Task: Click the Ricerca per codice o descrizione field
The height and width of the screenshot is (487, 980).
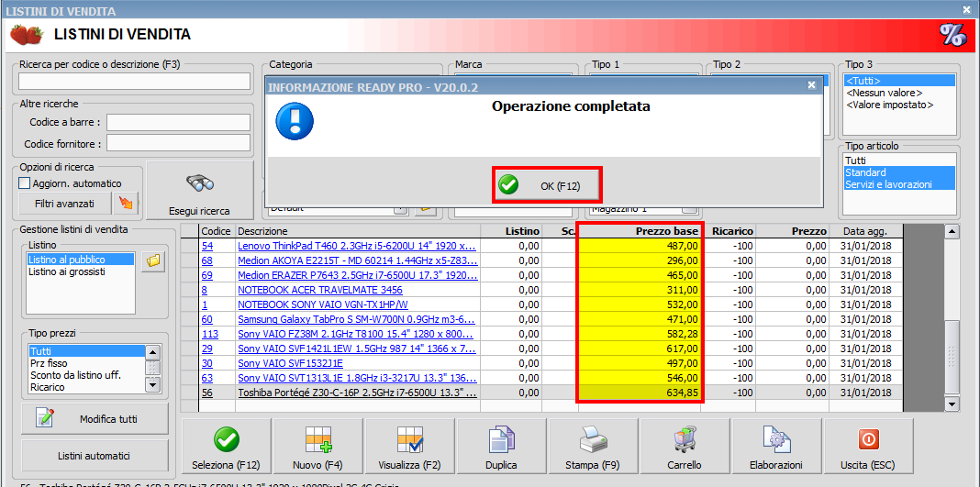Action: tap(134, 82)
